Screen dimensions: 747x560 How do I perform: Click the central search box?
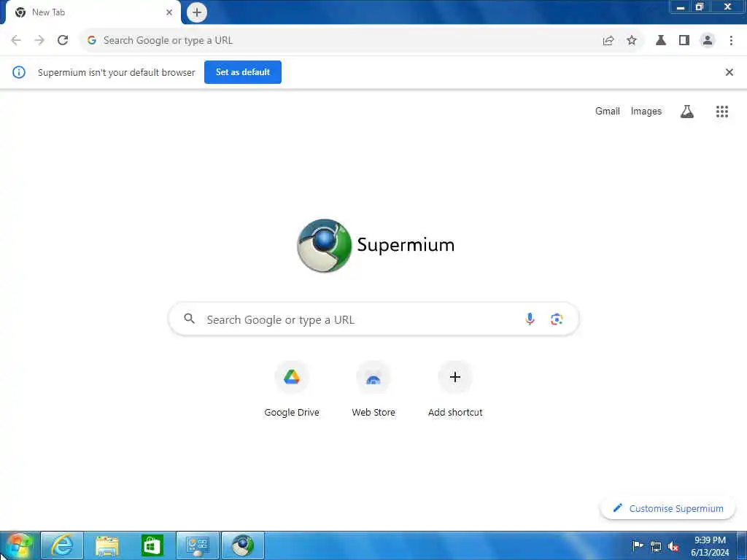(x=374, y=319)
